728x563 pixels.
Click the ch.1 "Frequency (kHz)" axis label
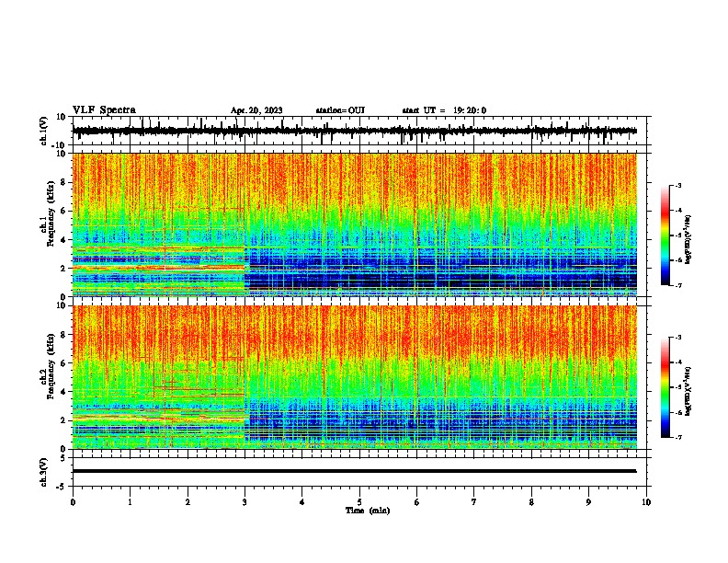(x=51, y=213)
